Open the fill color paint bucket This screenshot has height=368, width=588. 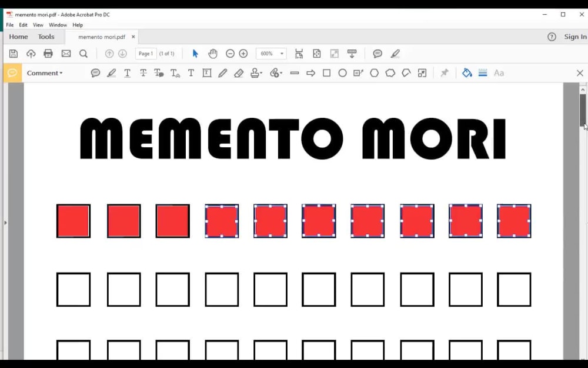click(467, 73)
